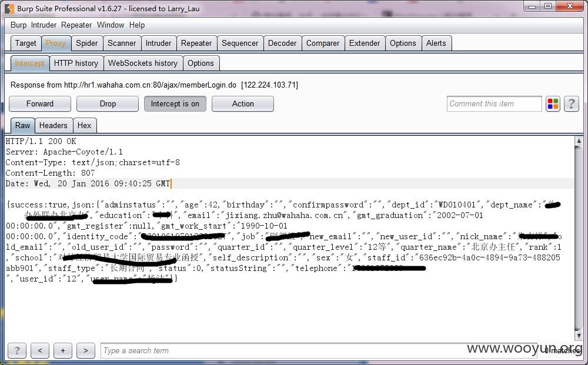Open the help question mark near comment field
Image resolution: width=588 pixels, height=365 pixels.
(x=571, y=104)
